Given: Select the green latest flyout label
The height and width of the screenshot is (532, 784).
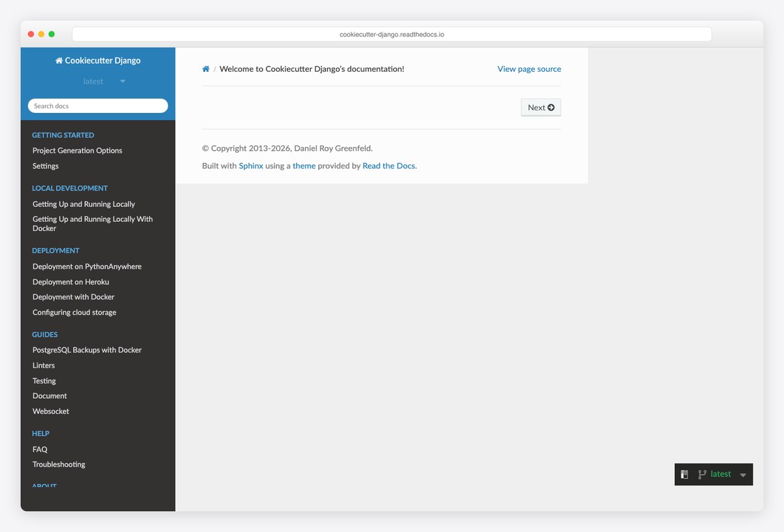Looking at the screenshot, I should click(x=721, y=475).
